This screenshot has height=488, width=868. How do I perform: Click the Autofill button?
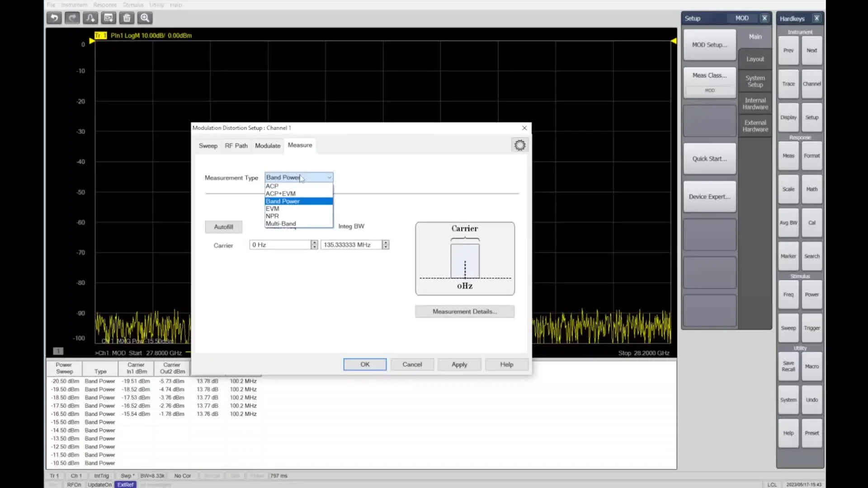click(224, 227)
